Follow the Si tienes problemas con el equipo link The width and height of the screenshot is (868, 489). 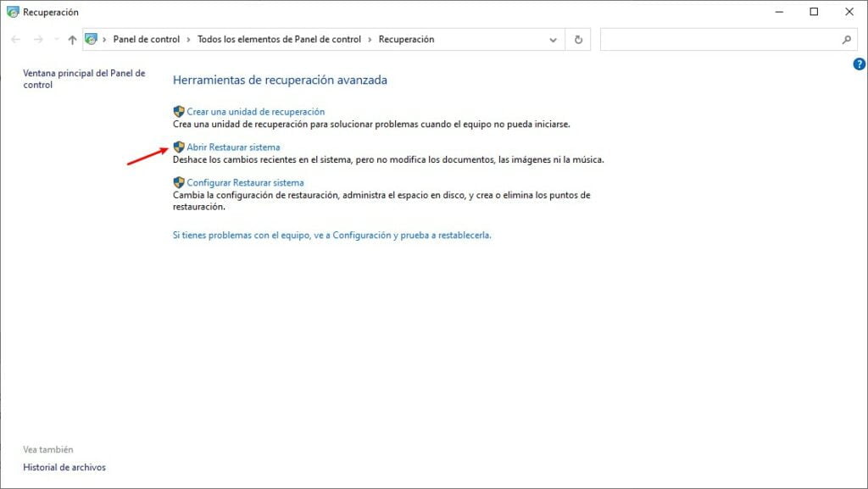pos(331,235)
